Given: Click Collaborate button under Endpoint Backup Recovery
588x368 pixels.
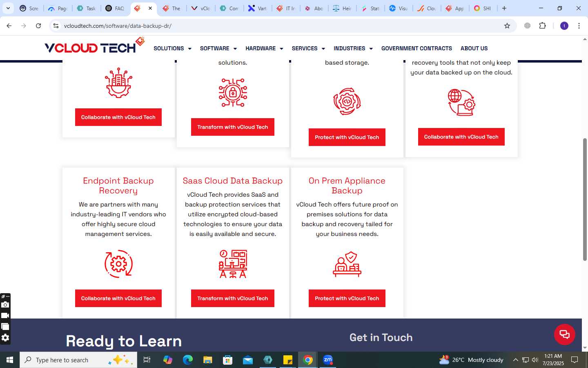Looking at the screenshot, I should (x=118, y=298).
